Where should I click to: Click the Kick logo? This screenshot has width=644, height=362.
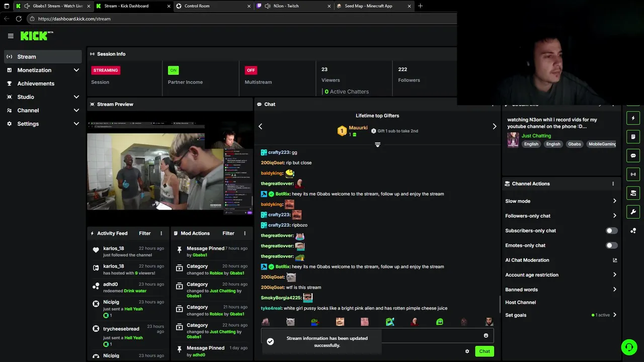click(x=36, y=36)
